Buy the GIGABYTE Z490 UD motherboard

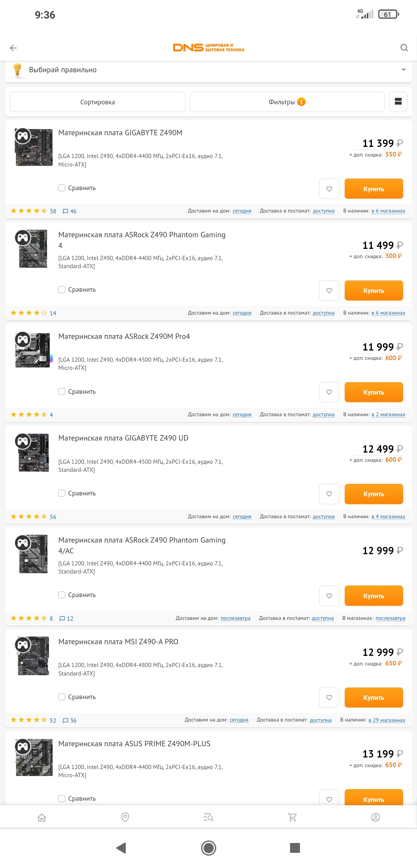click(373, 494)
